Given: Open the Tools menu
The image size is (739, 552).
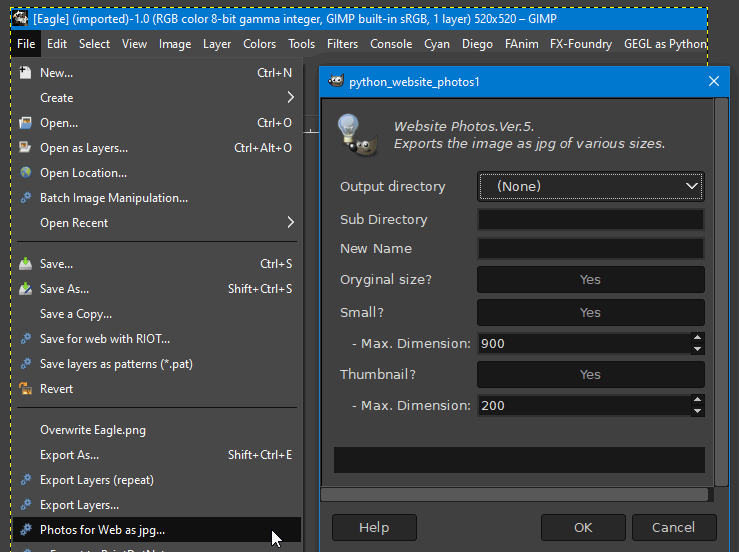Looking at the screenshot, I should [x=302, y=44].
